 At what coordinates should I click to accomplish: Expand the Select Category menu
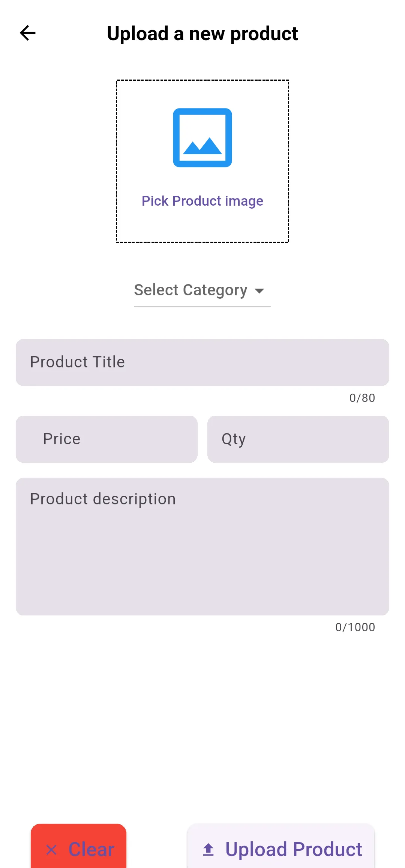click(191, 290)
